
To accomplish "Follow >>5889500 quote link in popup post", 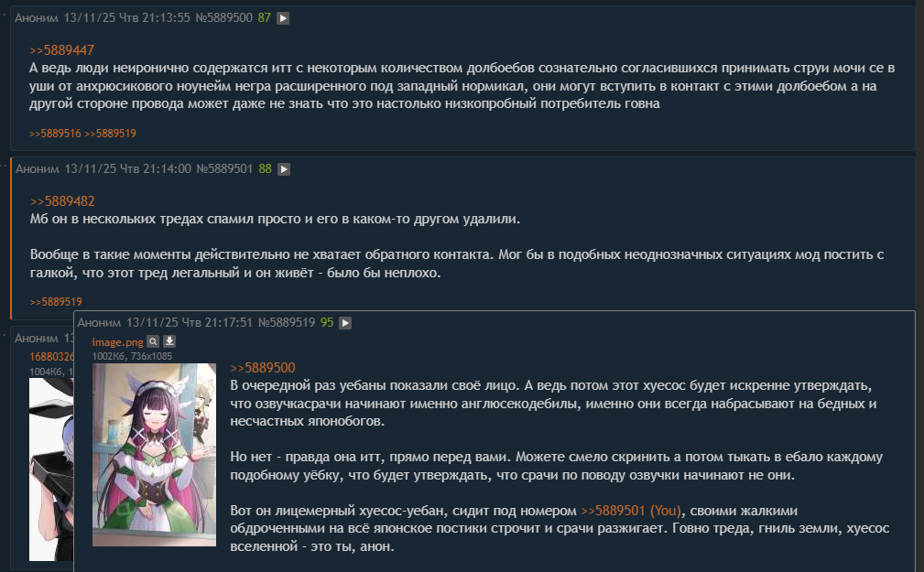I will click(263, 368).
